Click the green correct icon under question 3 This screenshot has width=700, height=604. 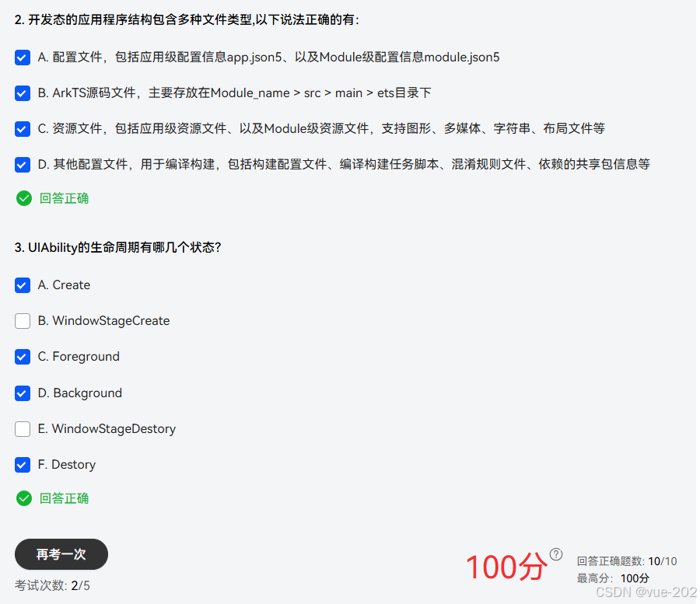[x=24, y=498]
